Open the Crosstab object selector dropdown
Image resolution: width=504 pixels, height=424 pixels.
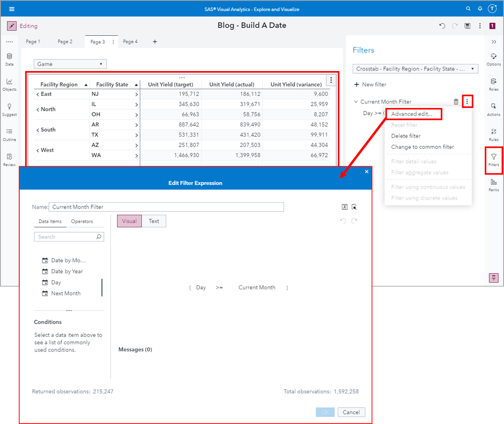415,69
